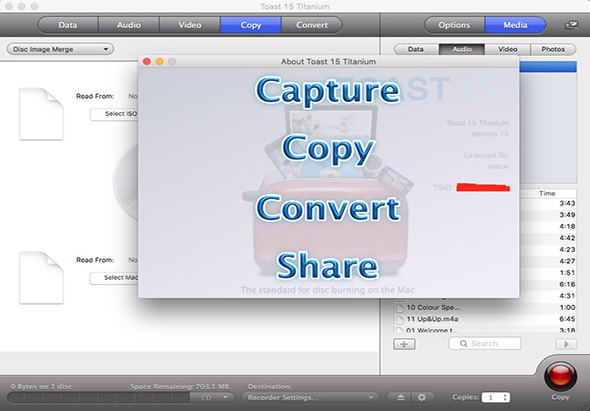
Task: Click the 1:51 time value
Action: click(x=567, y=273)
